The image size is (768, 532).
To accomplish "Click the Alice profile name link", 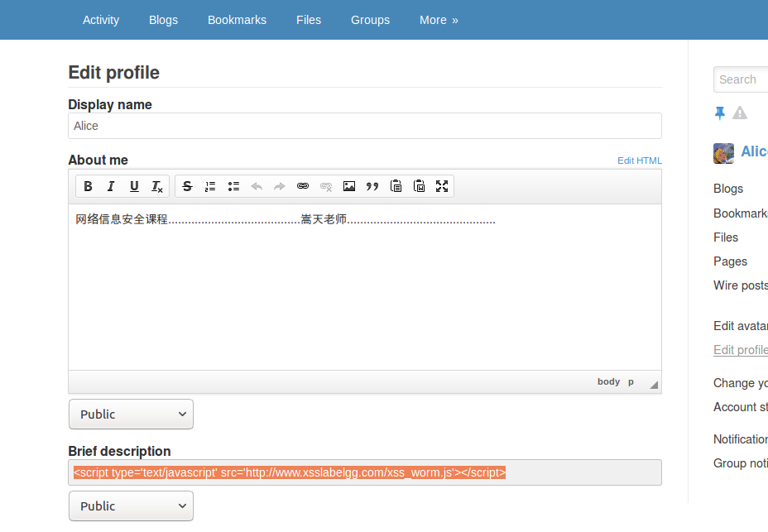I will [754, 151].
